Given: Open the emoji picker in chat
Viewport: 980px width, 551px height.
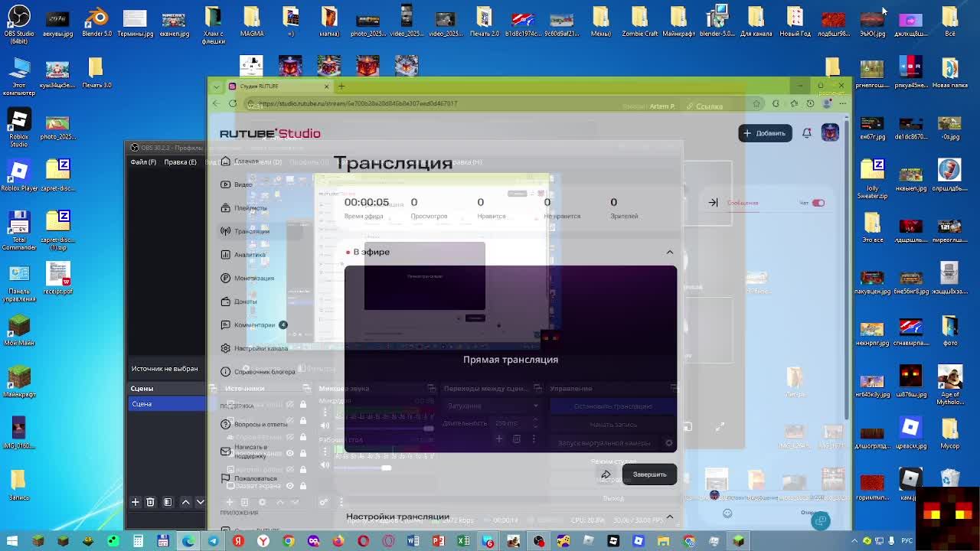Looking at the screenshot, I should (727, 514).
